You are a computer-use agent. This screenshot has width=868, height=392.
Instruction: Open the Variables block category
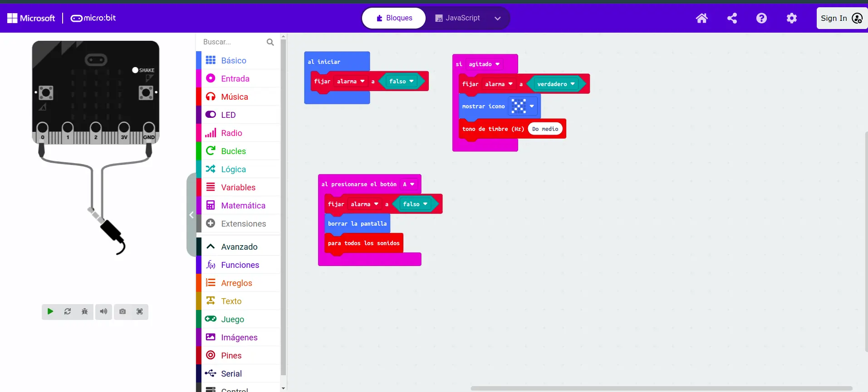[x=238, y=188]
